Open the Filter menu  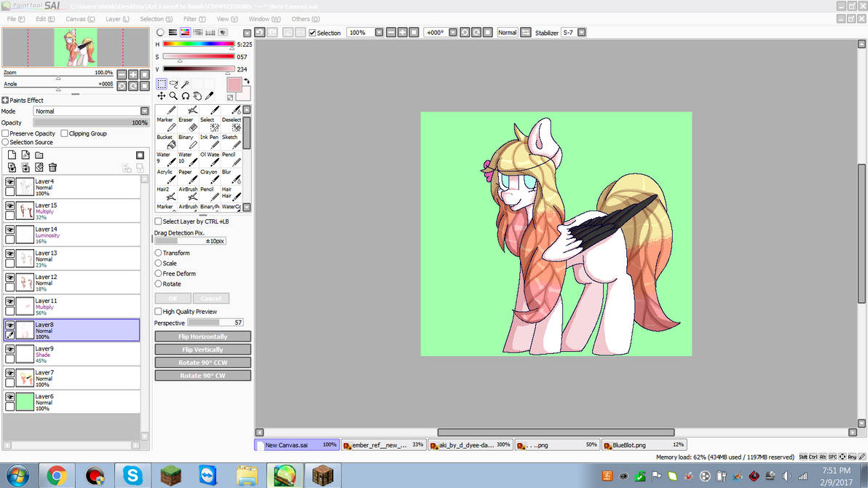194,19
